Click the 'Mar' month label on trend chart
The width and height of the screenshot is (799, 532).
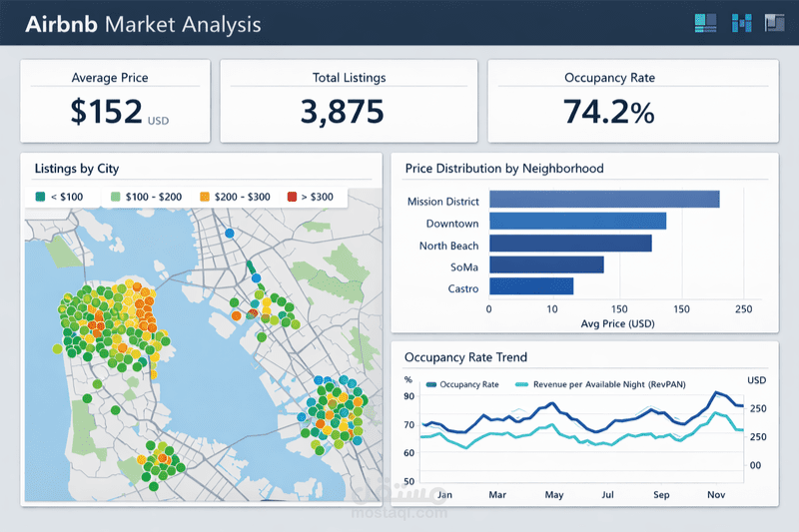click(x=497, y=494)
